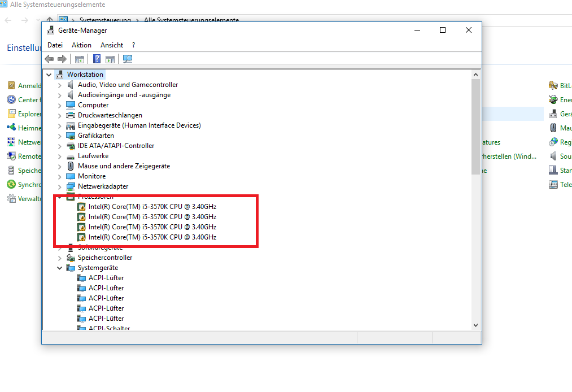
Task: Click the warning icon of first i5-3570K processor
Action: (x=81, y=207)
